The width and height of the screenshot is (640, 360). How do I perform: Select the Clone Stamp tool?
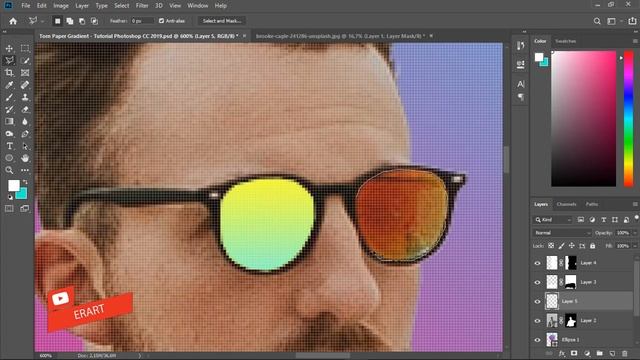25,97
